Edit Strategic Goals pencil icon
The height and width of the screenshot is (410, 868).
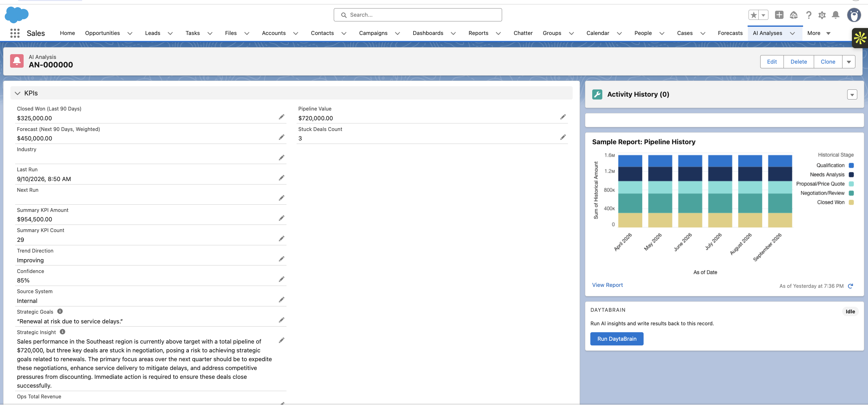coord(281,320)
